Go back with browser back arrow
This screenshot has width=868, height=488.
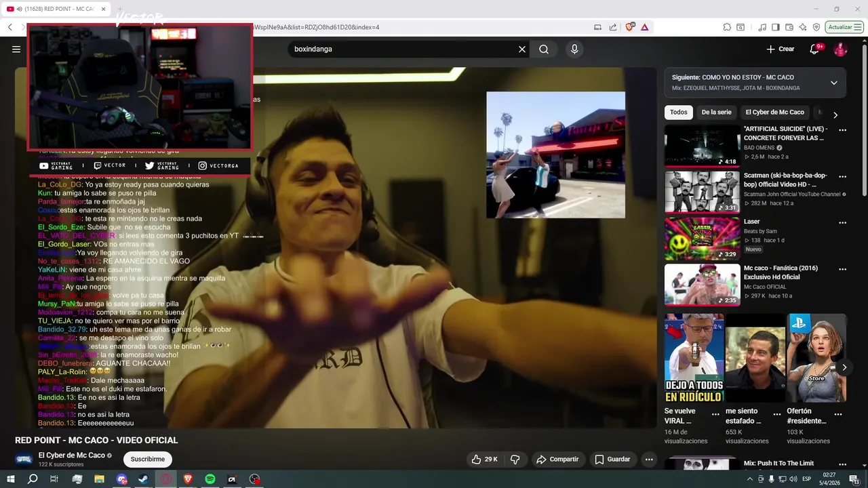(10, 27)
